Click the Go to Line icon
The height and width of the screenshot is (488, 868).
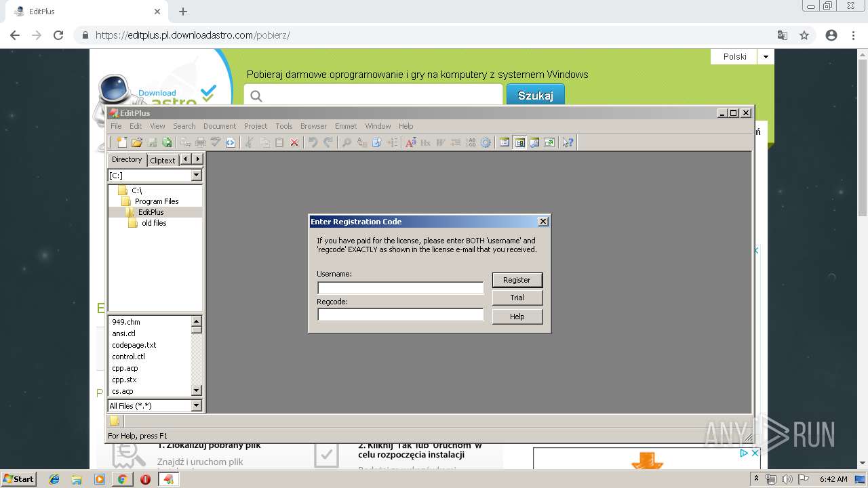(392, 142)
